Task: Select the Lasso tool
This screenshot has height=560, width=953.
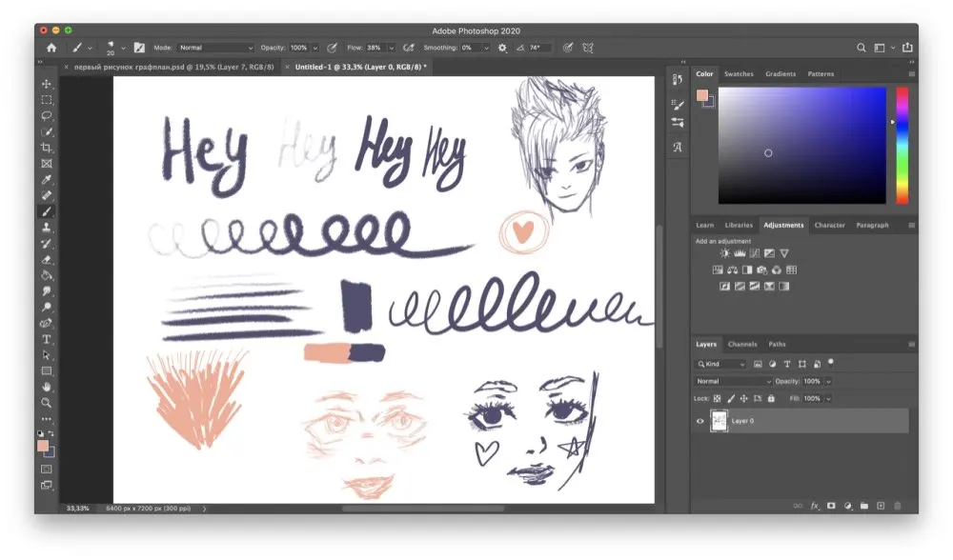Action: [x=46, y=116]
